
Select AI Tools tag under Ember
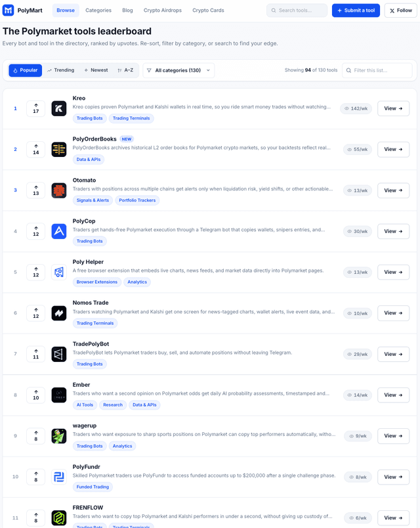(x=85, y=405)
